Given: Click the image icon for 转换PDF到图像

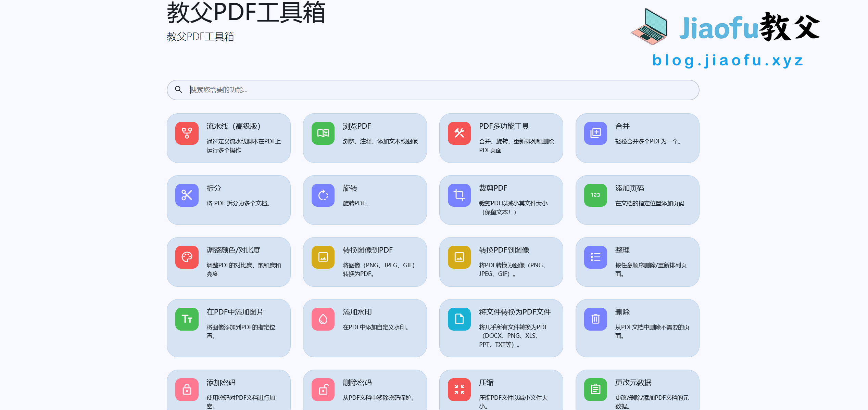Looking at the screenshot, I should [x=459, y=257].
